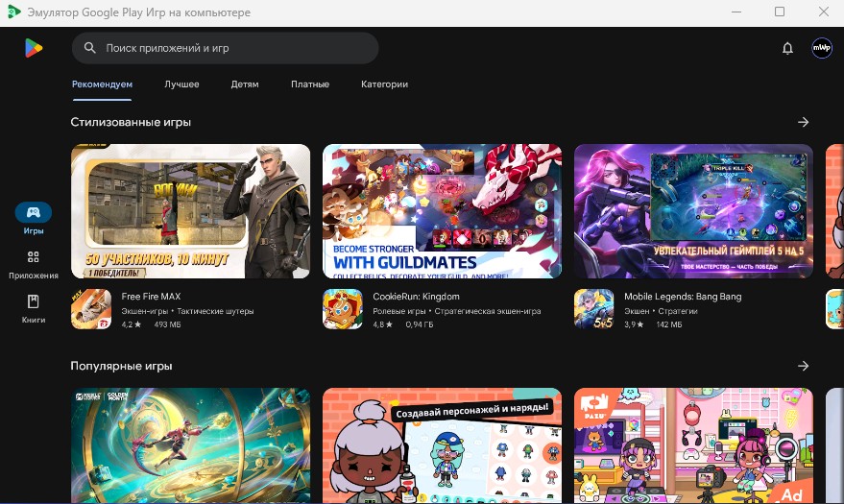Open the Категории tab
The width and height of the screenshot is (844, 504).
384,84
